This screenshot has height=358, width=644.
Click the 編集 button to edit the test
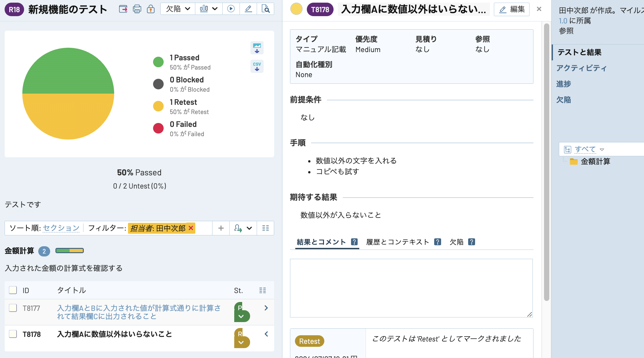[511, 9]
